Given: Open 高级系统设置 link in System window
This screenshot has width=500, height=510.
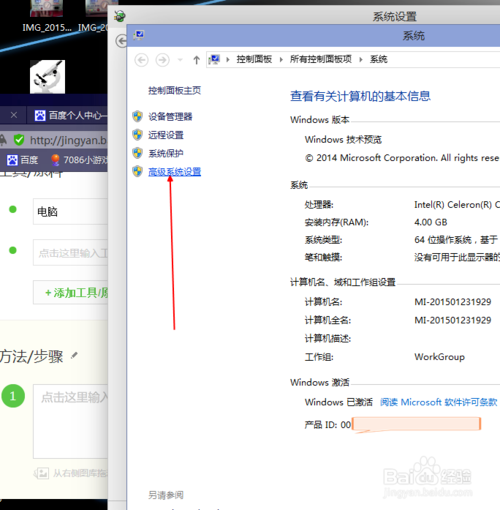Looking at the screenshot, I should (174, 172).
